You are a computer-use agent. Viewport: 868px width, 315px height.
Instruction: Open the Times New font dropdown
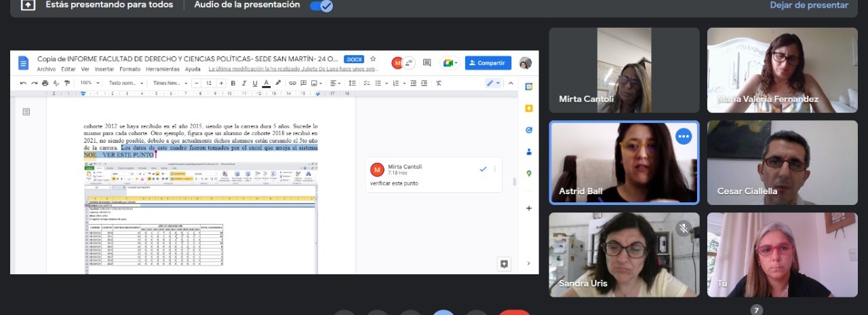click(167, 83)
